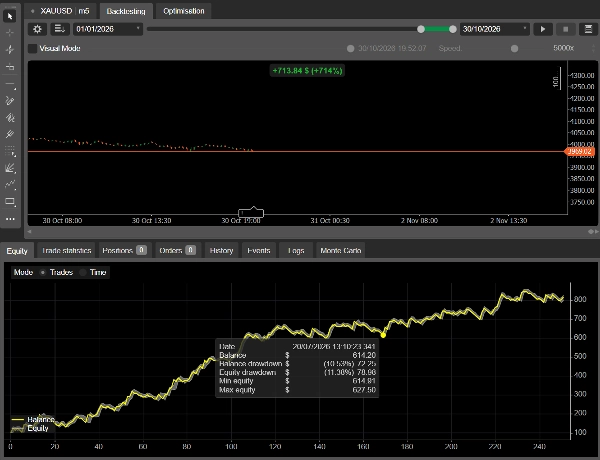Click the orange 3969.02 price label

click(x=580, y=152)
